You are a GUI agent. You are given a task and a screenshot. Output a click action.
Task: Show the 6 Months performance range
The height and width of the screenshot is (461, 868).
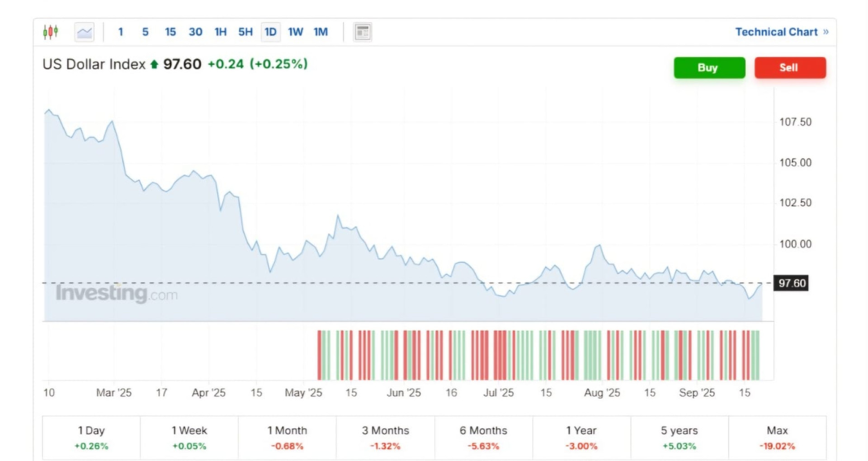tap(483, 437)
